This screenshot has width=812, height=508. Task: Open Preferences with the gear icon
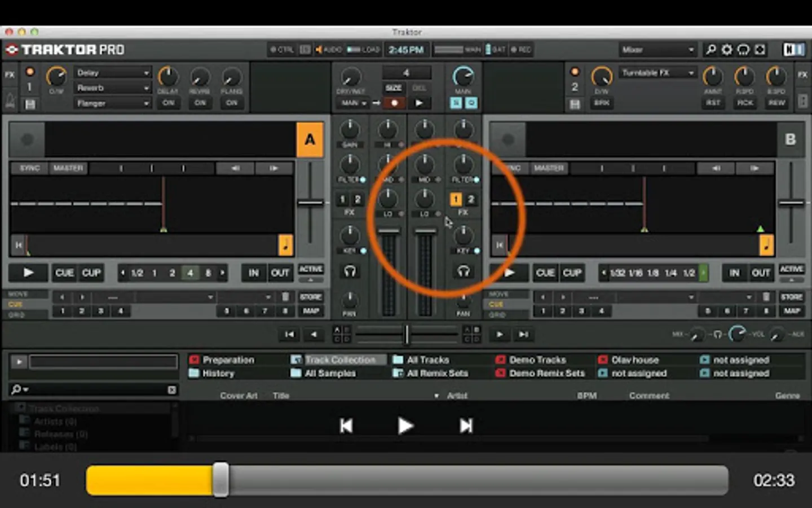tap(727, 50)
